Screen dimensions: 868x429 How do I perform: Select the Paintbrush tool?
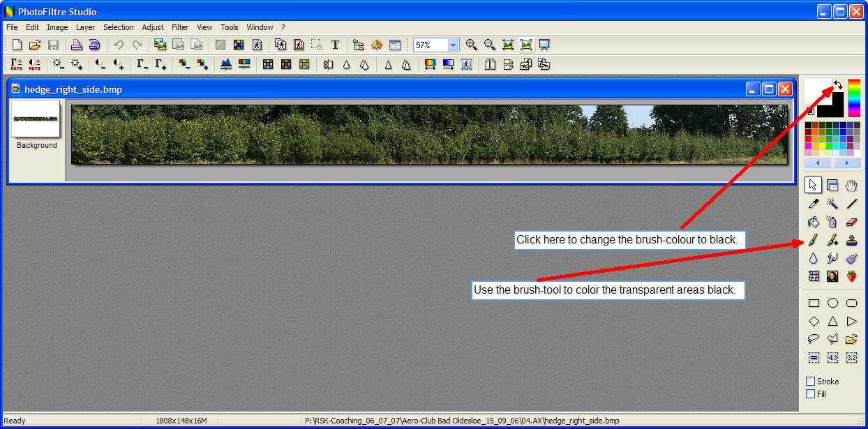pos(813,240)
